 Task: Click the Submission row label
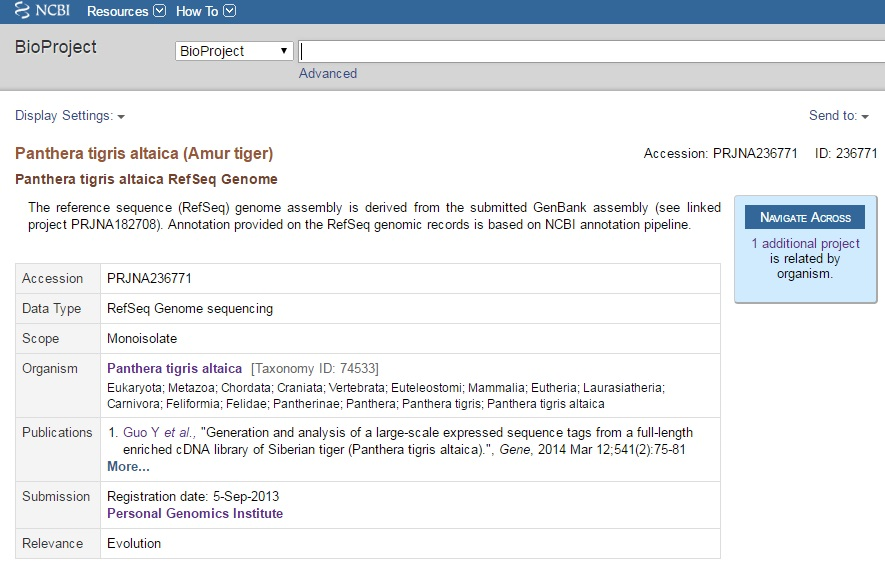tap(56, 497)
